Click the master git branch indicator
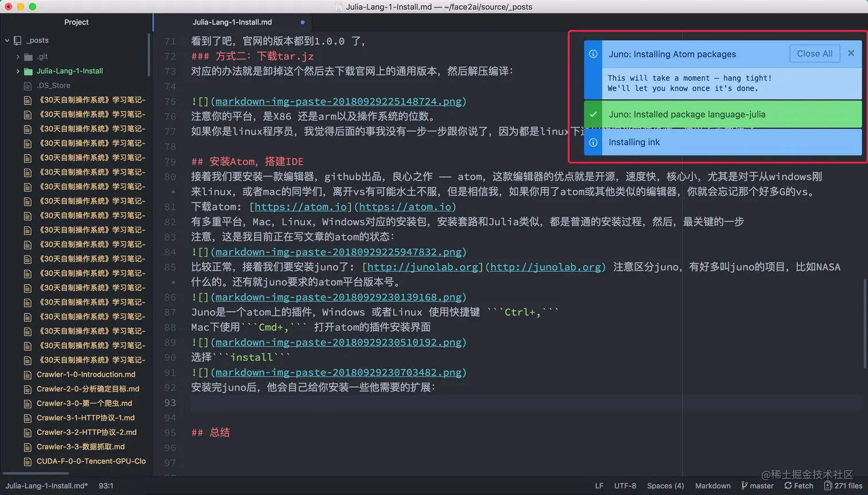 [757, 486]
